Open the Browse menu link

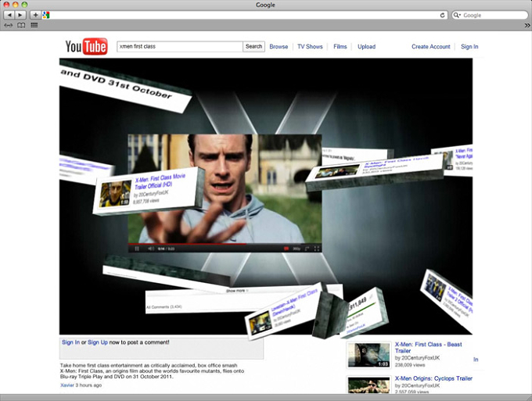279,47
